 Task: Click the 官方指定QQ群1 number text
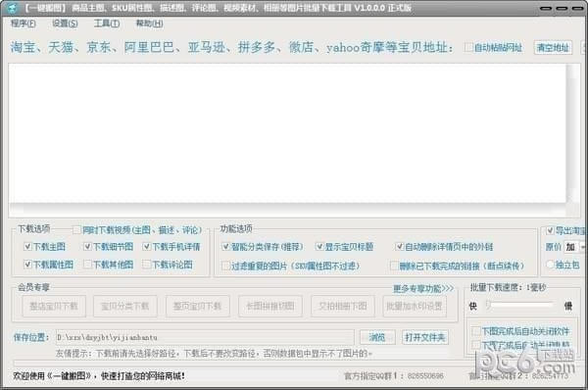pos(394,375)
